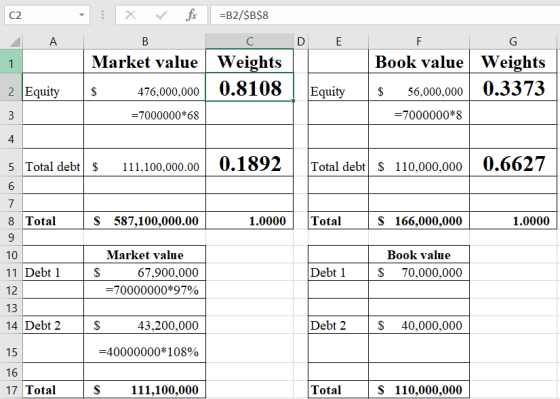Select cell showing =70000000*97%
The image size is (560, 399).
(x=145, y=290)
